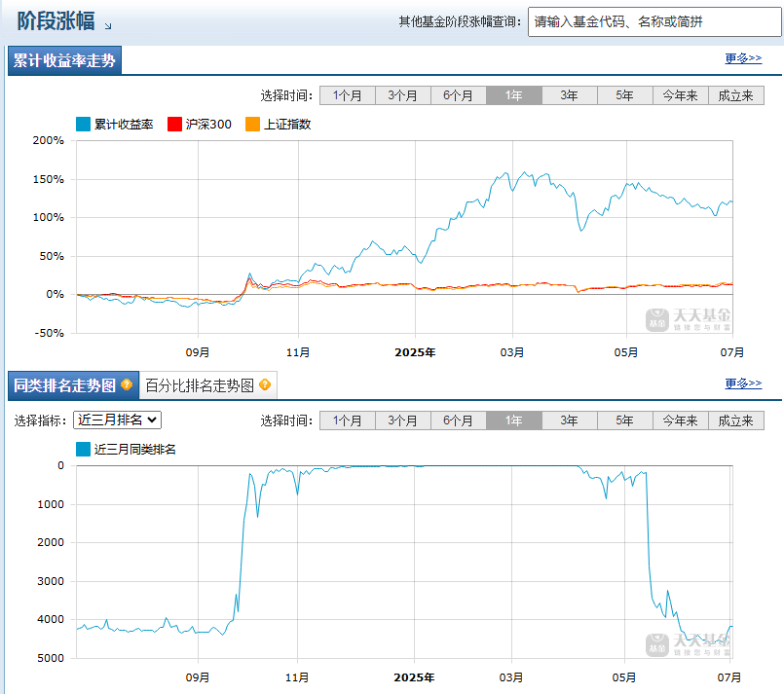Toggle the 累计收益率 blue legend swatch
Viewport: 784px width, 694px height.
point(83,124)
